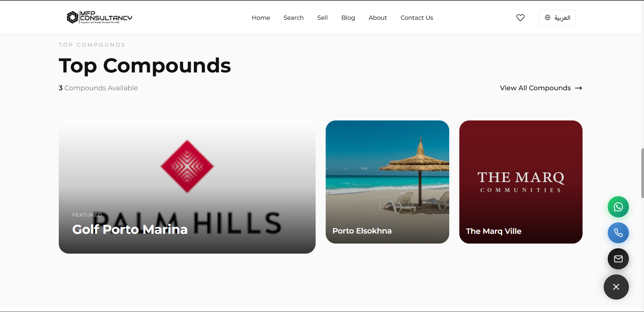
Task: Click the arrow next to View All Compounds
Action: click(x=579, y=88)
